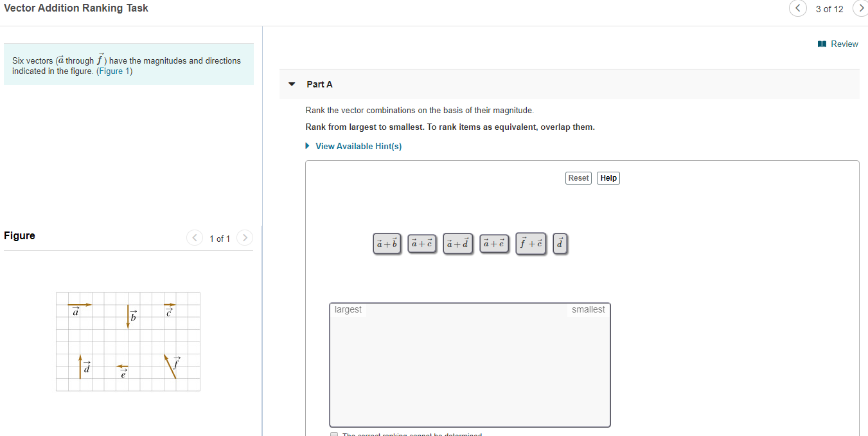Click inside the largest-to-smallest ranking area

pyautogui.click(x=470, y=365)
